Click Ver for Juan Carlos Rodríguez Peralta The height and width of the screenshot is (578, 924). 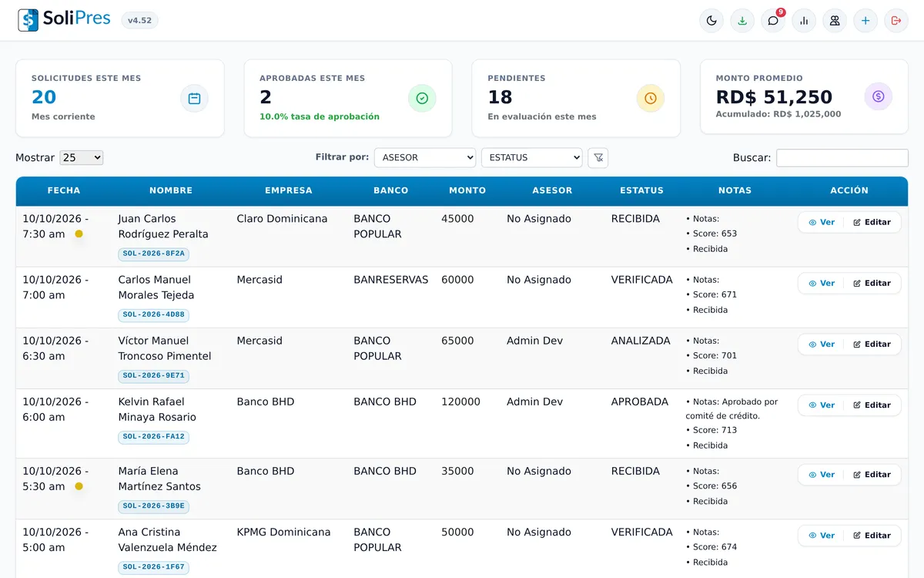(x=822, y=222)
